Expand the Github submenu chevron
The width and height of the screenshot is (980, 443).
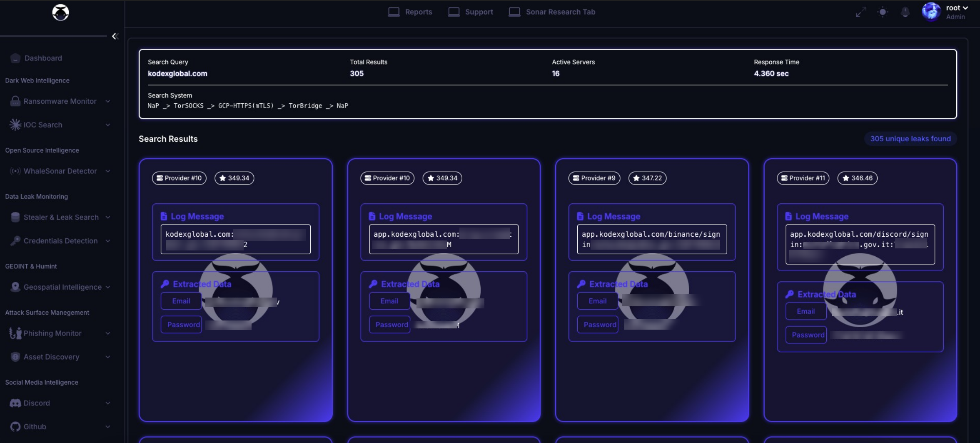click(x=108, y=426)
